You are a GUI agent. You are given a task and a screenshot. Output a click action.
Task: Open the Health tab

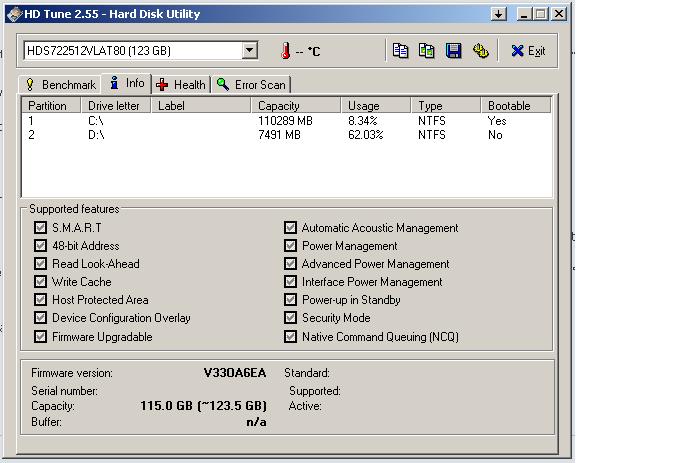click(x=181, y=84)
